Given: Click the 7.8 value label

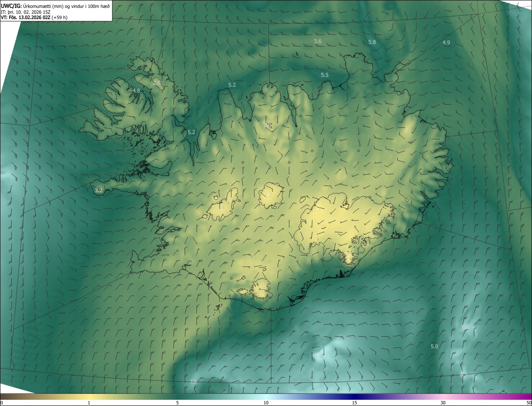Looking at the screenshot, I should point(193,382).
